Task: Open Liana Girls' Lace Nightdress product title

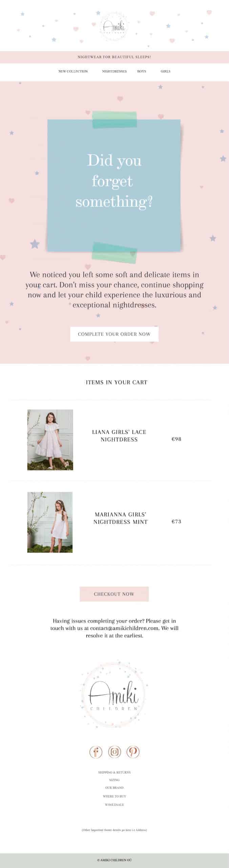Action: pos(119,436)
